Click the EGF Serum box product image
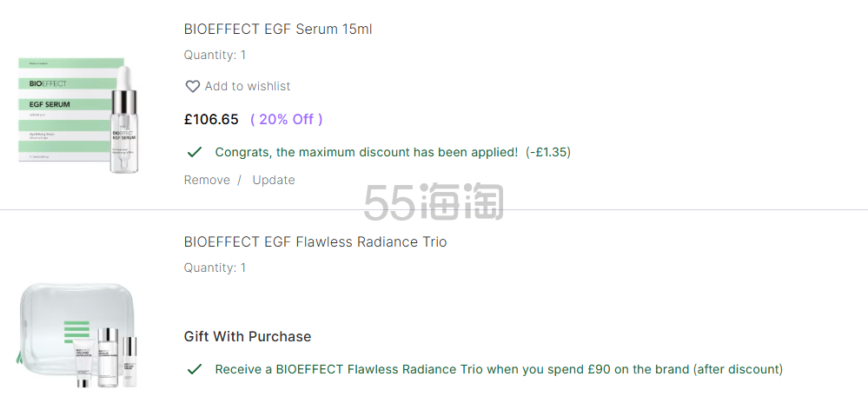 (x=71, y=109)
